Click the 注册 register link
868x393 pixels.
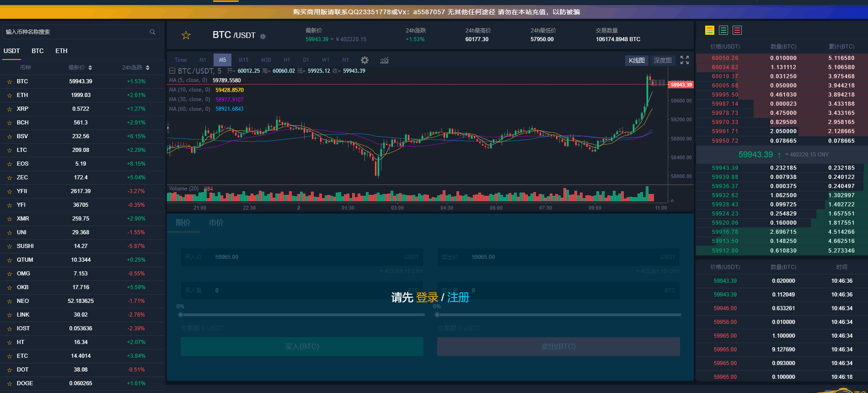(x=458, y=297)
